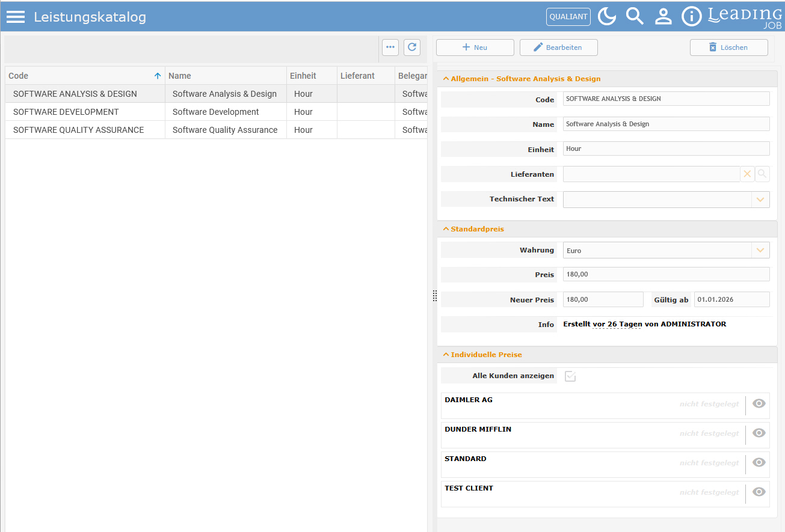Toggle the eye for DAIMLER AG
The width and height of the screenshot is (785, 532).
pyautogui.click(x=759, y=403)
